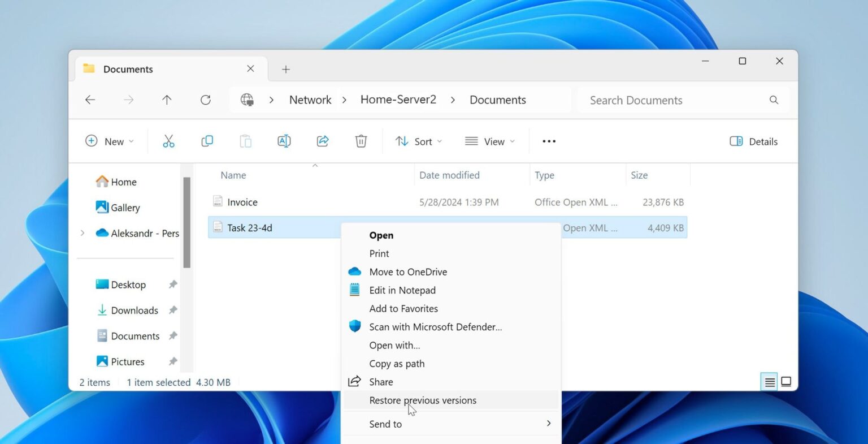Select Edit in Notepad in the context menu
This screenshot has height=444, width=868.
[x=402, y=290]
